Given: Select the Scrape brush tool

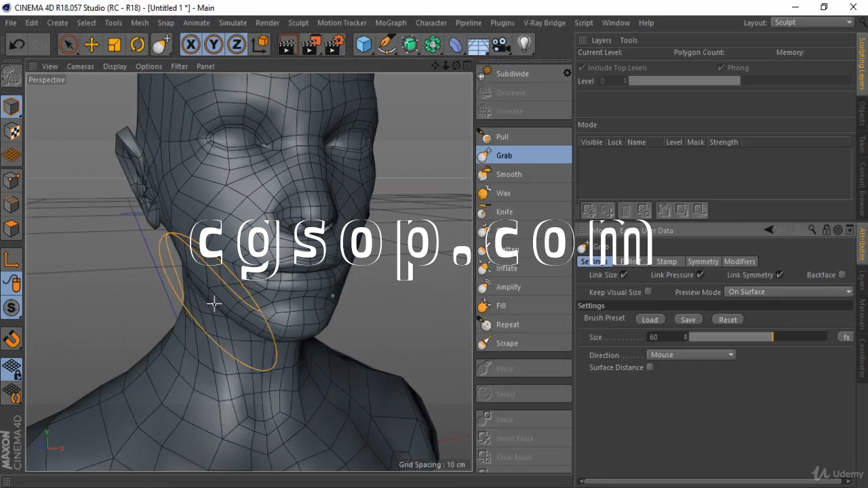Looking at the screenshot, I should pos(507,344).
